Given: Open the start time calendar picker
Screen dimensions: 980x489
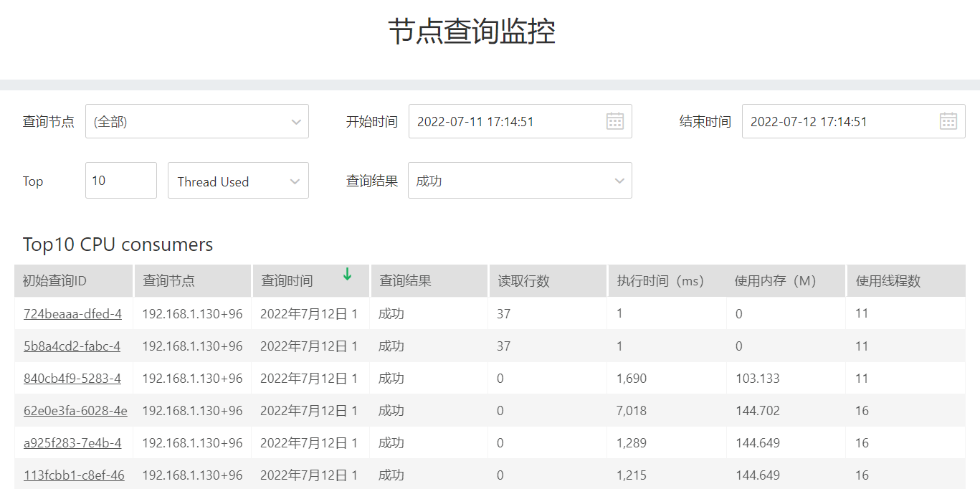Looking at the screenshot, I should 615,121.
